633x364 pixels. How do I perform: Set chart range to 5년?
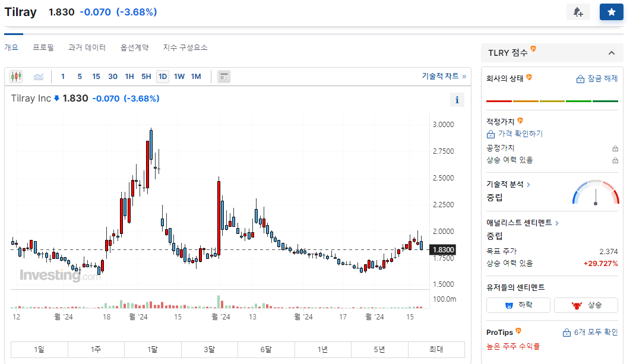(x=379, y=350)
